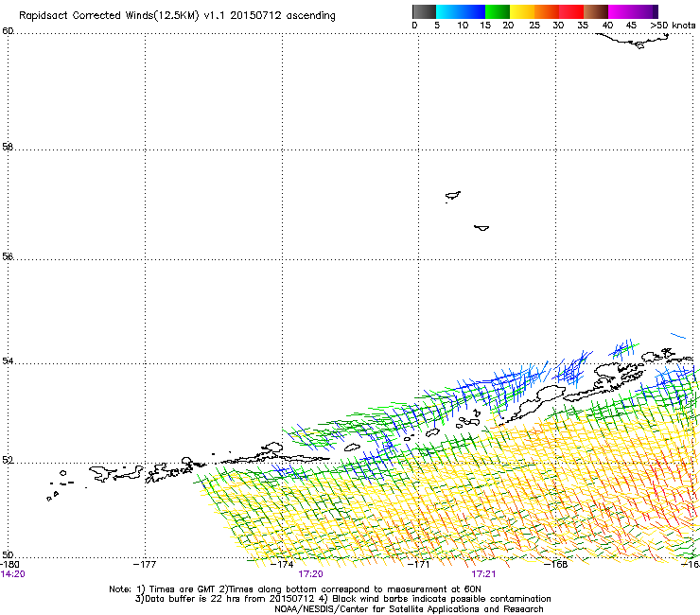Click the "-171" longitude axis label
This screenshot has width=700, height=615.
point(418,565)
